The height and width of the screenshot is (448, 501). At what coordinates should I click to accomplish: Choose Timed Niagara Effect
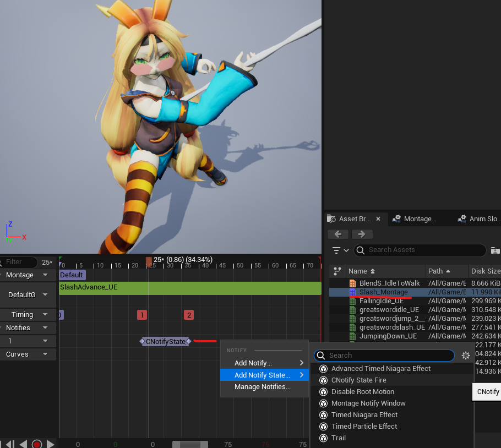coord(392,415)
